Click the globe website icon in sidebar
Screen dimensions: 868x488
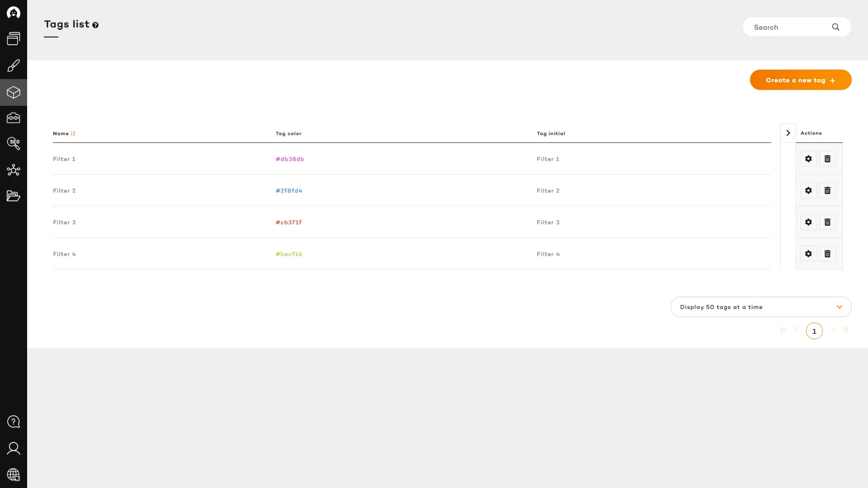click(14, 474)
